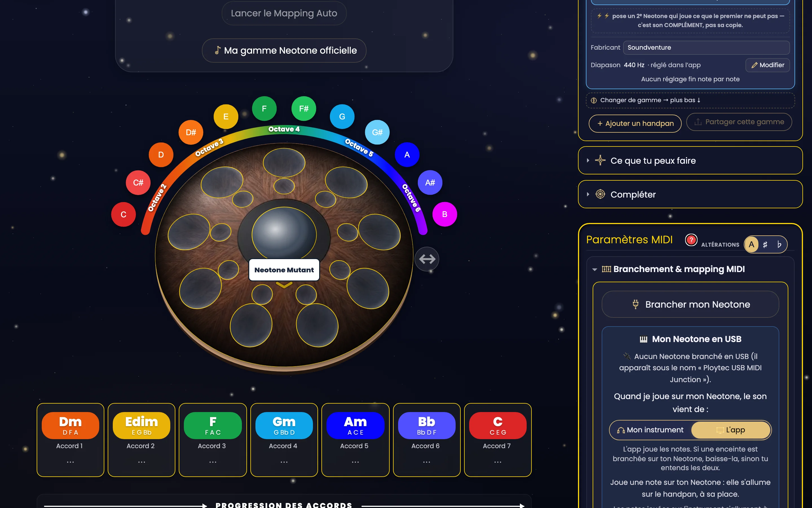This screenshot has height=508, width=812.
Task: Choose Mon instrument as sound source
Action: 650,430
